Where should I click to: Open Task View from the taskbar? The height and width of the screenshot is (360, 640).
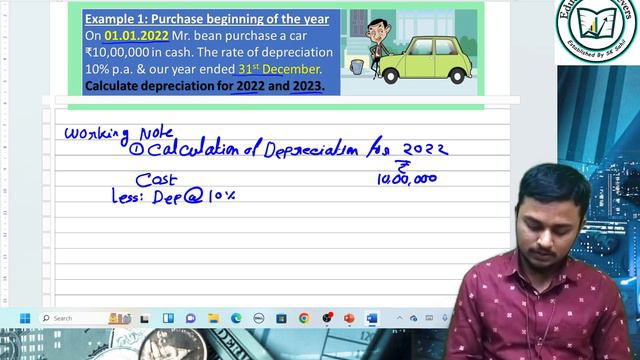pyautogui.click(x=144, y=319)
